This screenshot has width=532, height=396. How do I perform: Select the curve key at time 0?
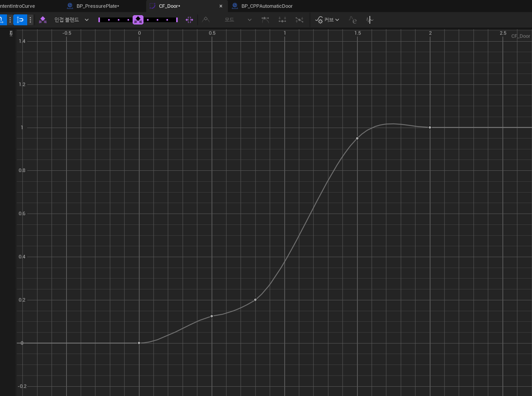tap(139, 343)
